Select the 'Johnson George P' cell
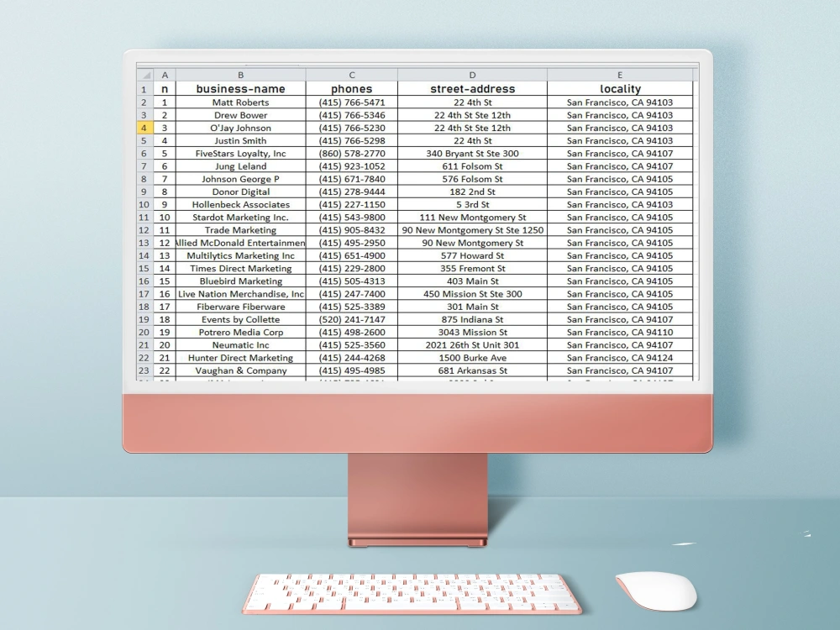This screenshot has width=840, height=630. pyautogui.click(x=240, y=180)
